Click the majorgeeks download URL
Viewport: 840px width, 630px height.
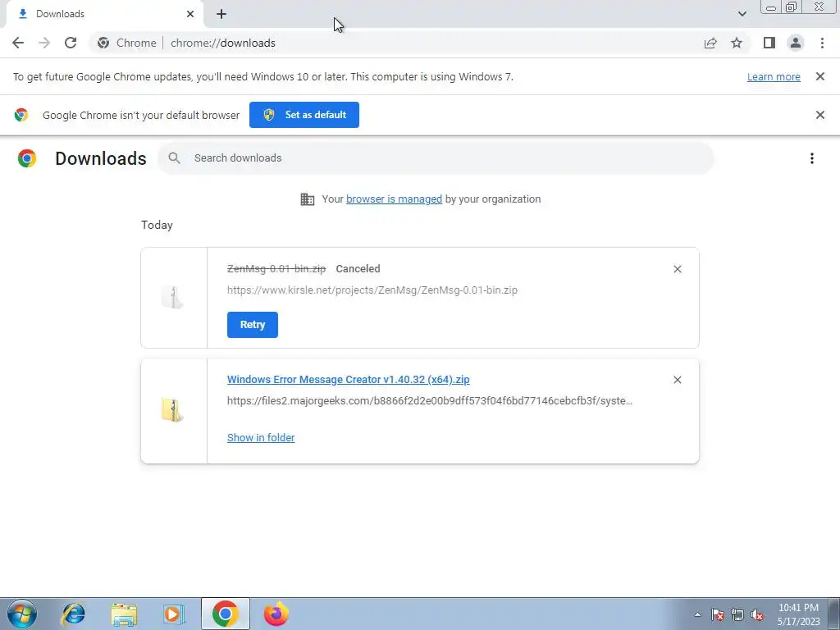(x=429, y=400)
